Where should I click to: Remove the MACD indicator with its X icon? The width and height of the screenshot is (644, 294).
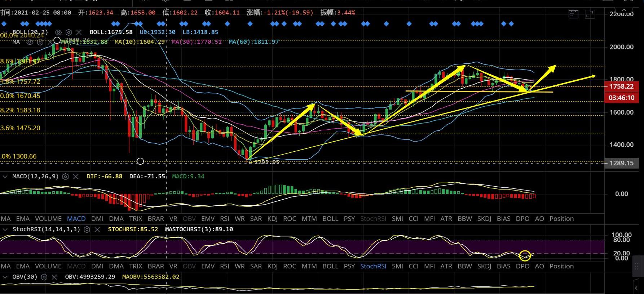pyautogui.click(x=76, y=177)
